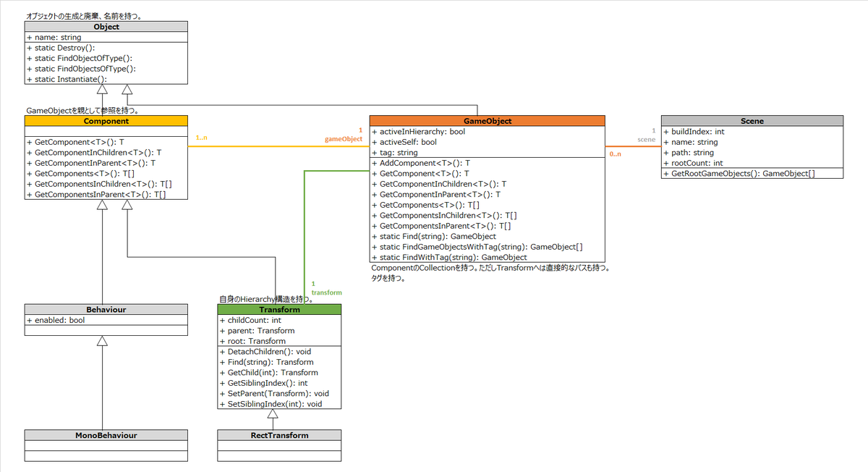Select the MonoBehaviour class header
Screen dimensions: 868x472
click(106, 435)
